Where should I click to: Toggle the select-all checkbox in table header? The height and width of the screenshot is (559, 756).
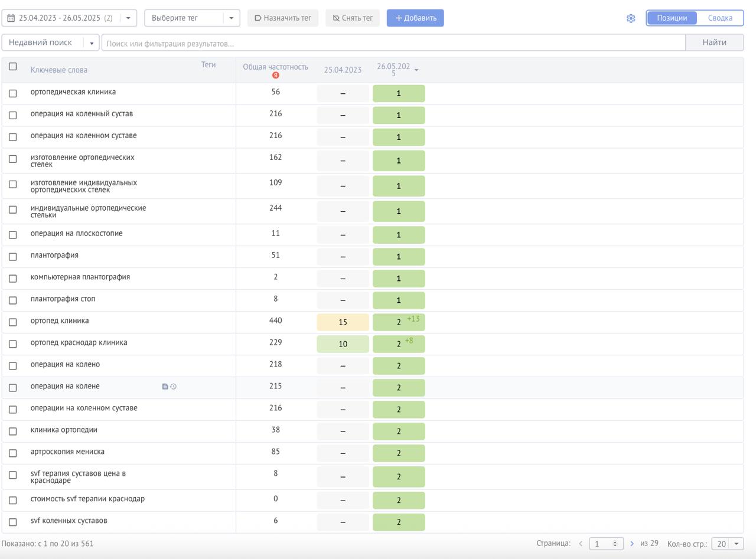[x=12, y=67]
